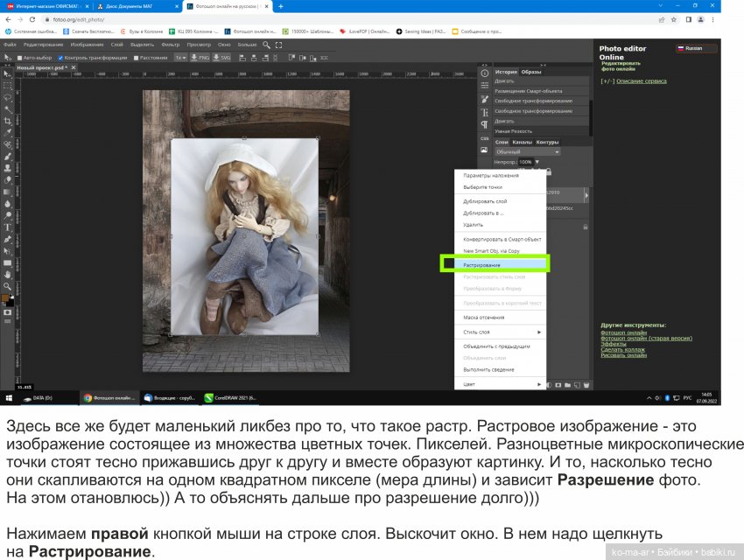
Task: Grab the Hand tool
Action: tap(9, 272)
